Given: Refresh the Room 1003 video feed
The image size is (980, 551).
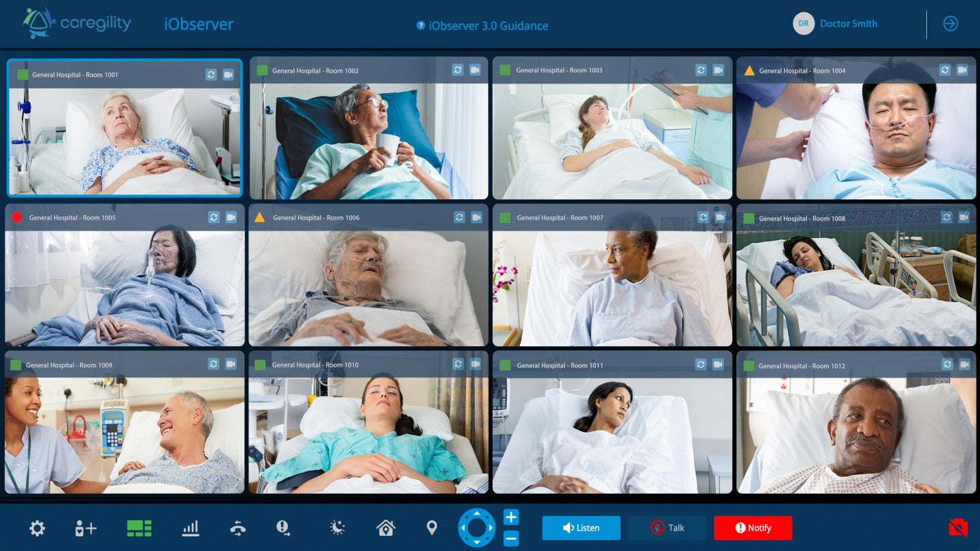Looking at the screenshot, I should (701, 70).
